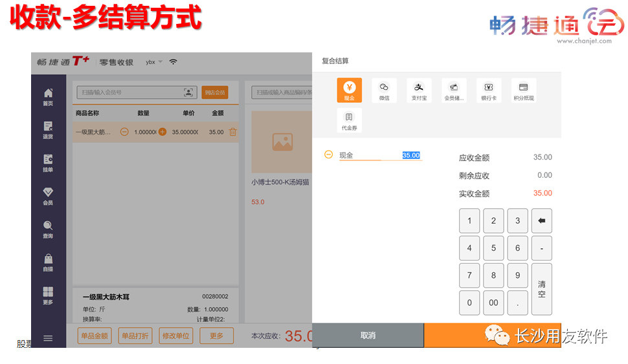Tap keypad digit 8

493,275
